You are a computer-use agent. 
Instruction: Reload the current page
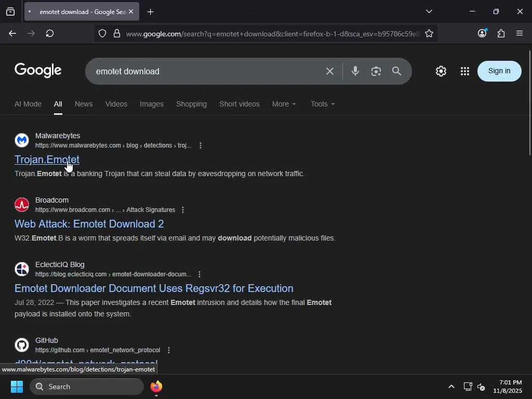[x=50, y=33]
